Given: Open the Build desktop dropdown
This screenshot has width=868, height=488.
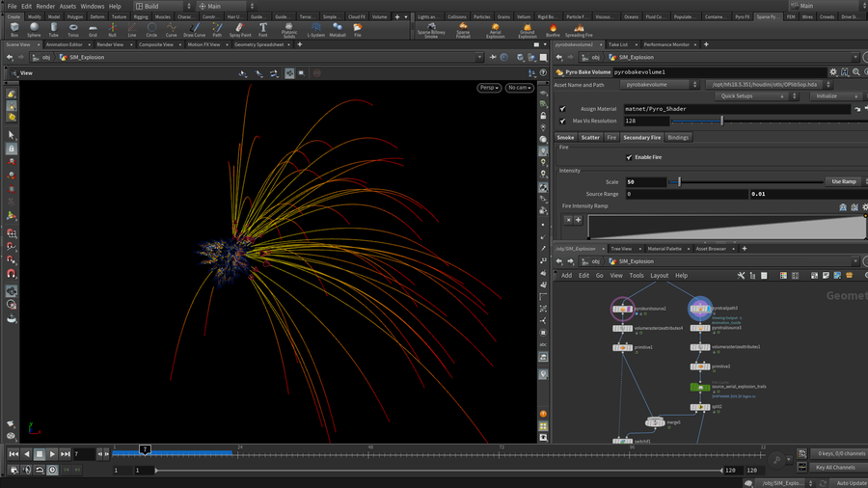Looking at the screenshot, I should [x=163, y=6].
